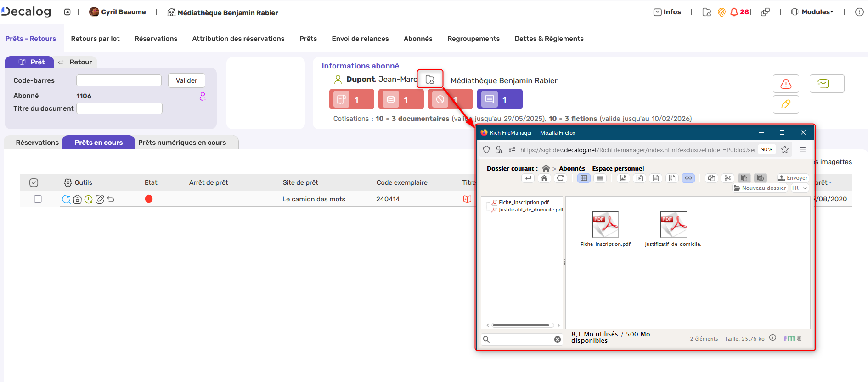
Task: Click the red warning triangle button
Action: click(786, 84)
